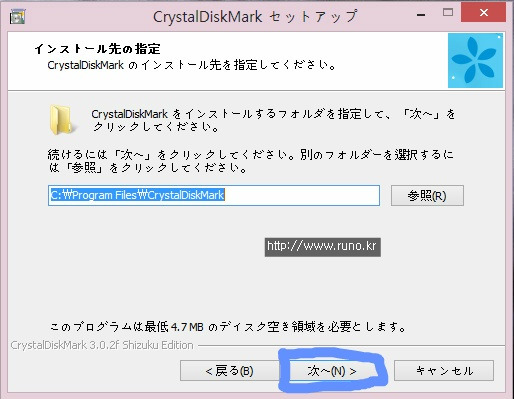Viewport: 514px width, 399px height.
Task: Click the CrystalDiskMark 3.0.2f Shizuku Edition label
Action: tap(102, 345)
